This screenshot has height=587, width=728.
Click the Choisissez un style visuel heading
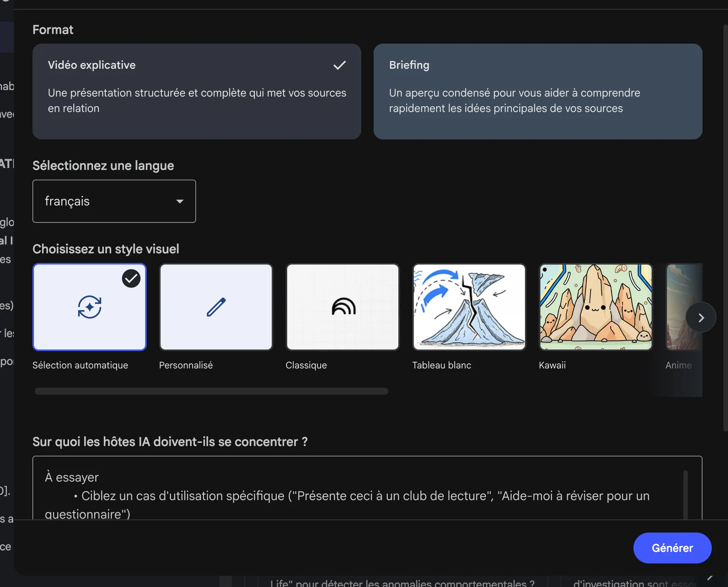pos(106,249)
